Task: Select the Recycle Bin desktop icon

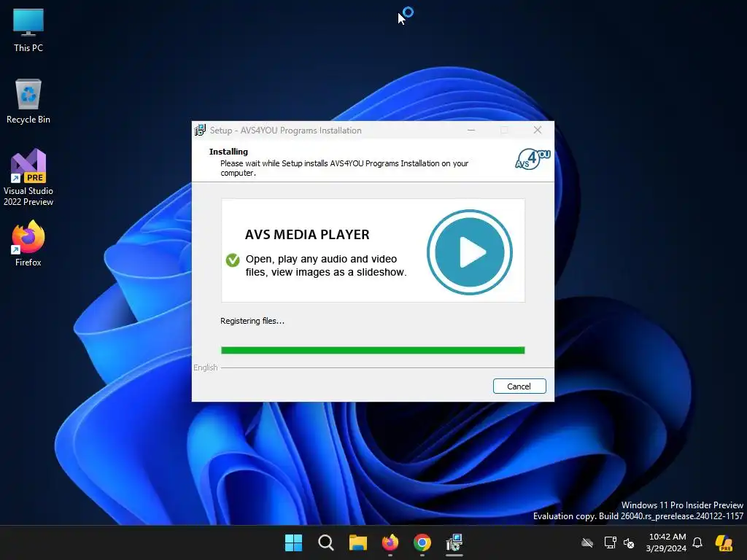Action: click(x=28, y=101)
